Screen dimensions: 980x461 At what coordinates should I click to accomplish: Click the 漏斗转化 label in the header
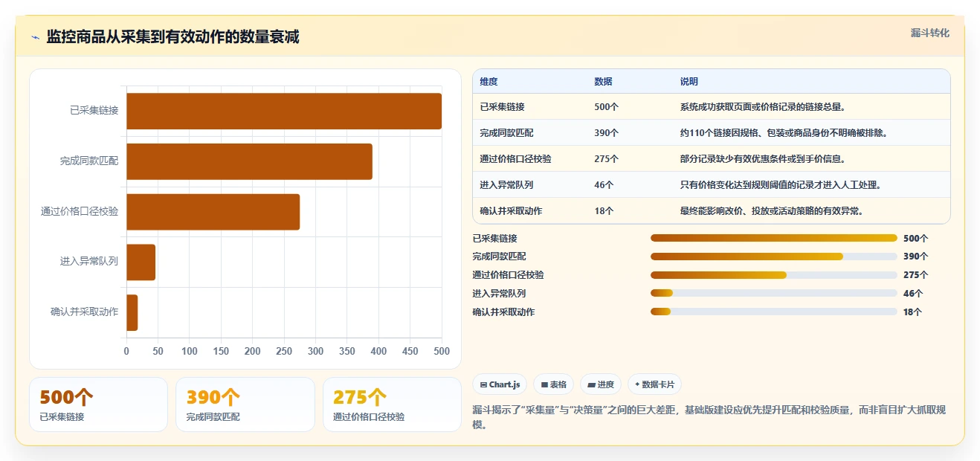[x=930, y=33]
